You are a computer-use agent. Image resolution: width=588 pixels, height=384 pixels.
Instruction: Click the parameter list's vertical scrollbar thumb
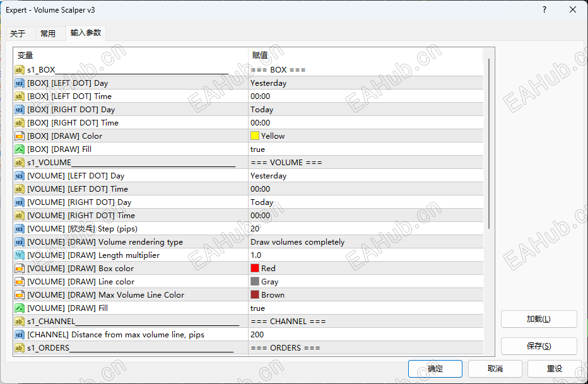(x=489, y=144)
